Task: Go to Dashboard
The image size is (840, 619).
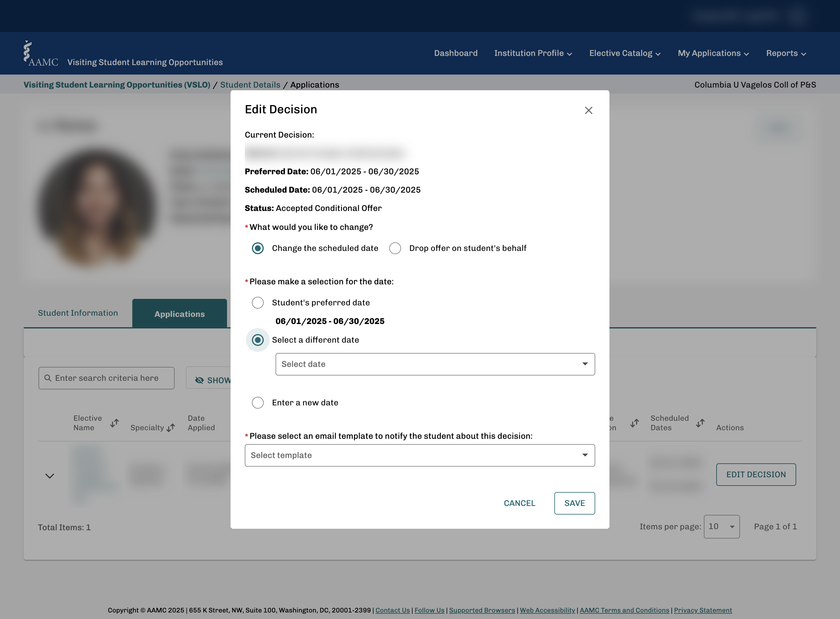Action: (456, 53)
